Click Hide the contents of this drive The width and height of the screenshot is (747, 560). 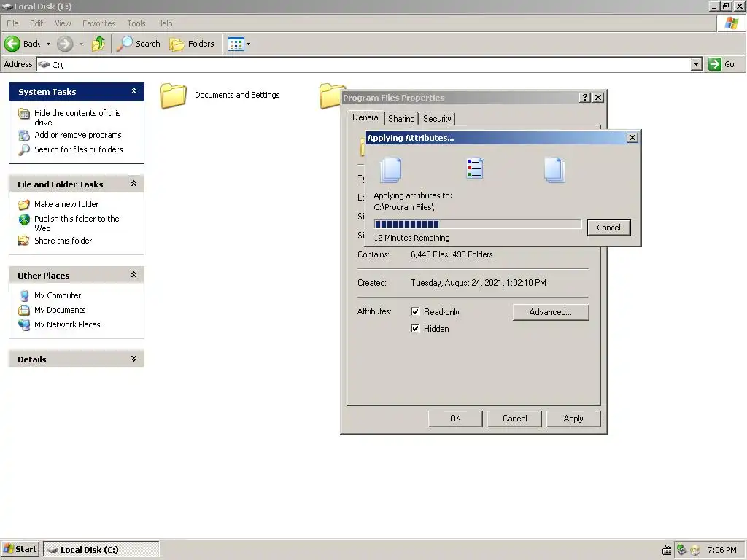[x=77, y=117]
